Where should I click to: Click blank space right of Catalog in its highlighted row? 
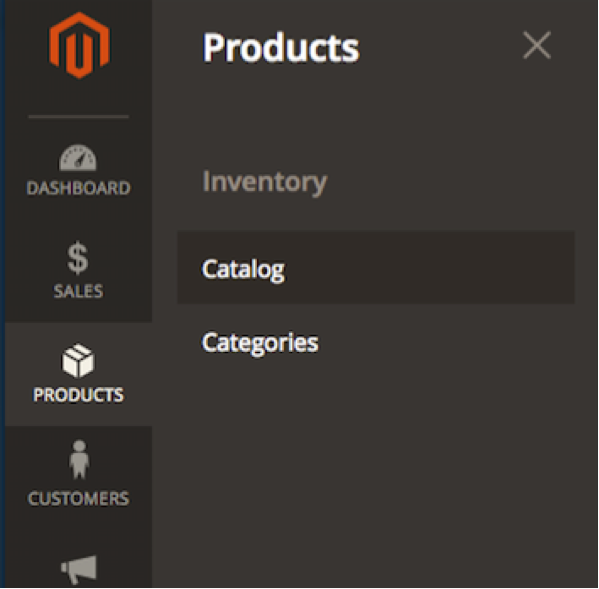pos(428,267)
